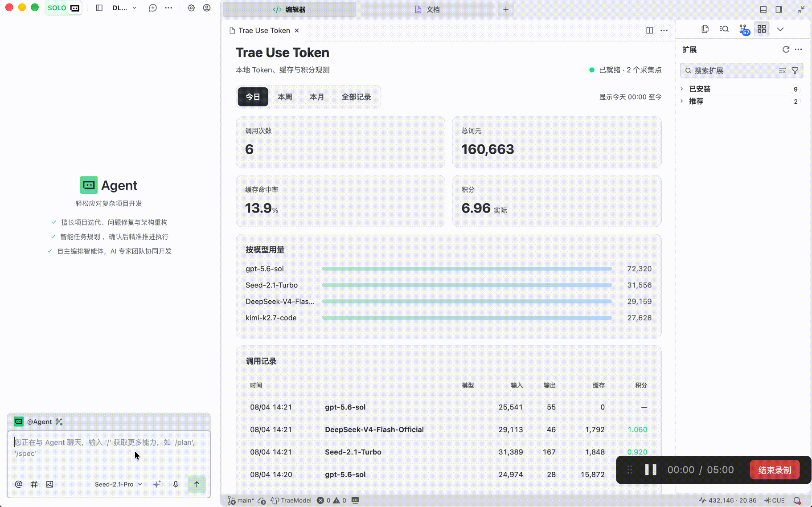This screenshot has height=507, width=812.
Task: Open source control with 57 badge
Action: tap(744, 29)
